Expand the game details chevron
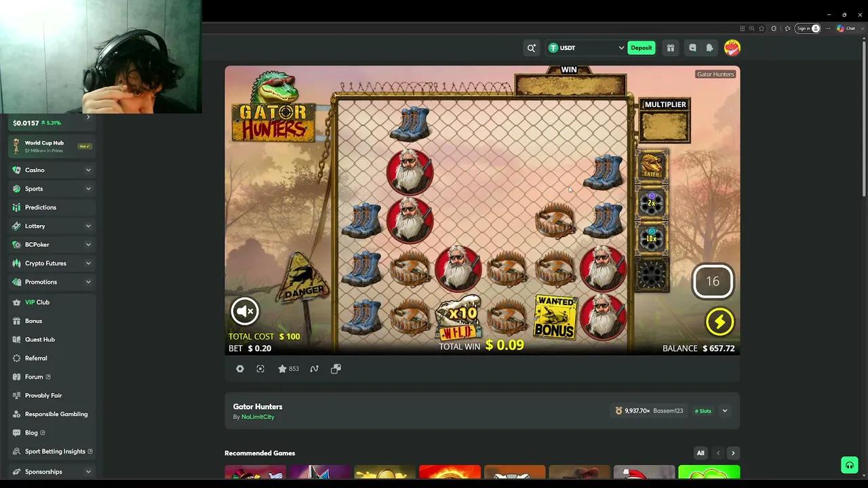 pyautogui.click(x=725, y=411)
